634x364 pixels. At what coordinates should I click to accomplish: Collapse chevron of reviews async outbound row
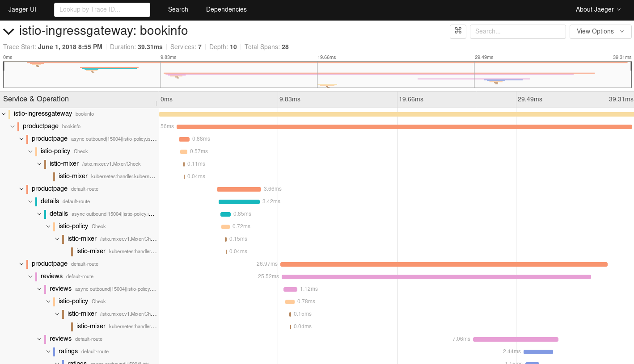(39, 289)
